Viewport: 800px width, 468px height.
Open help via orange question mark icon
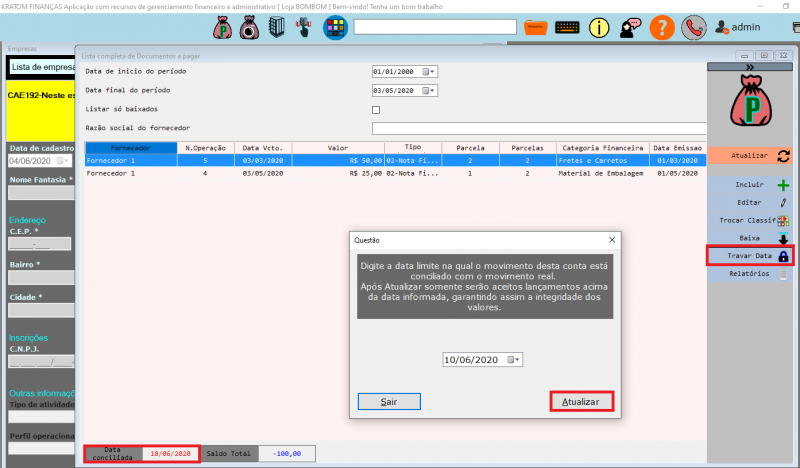661,27
